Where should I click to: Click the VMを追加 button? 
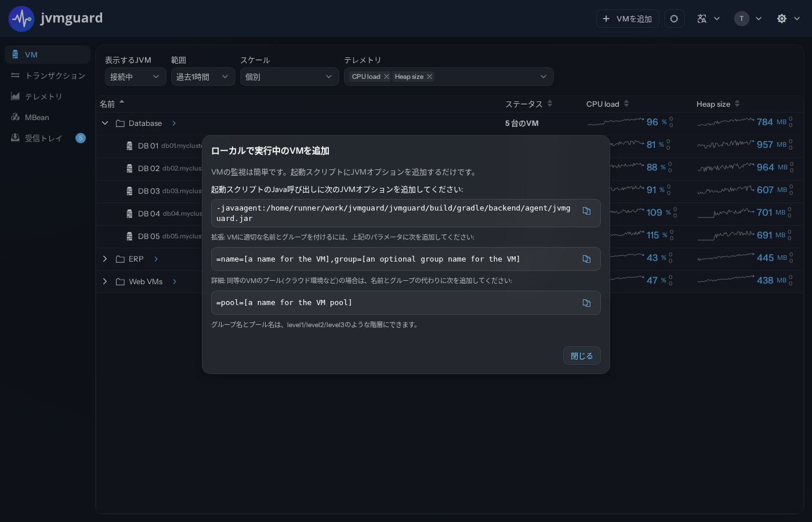[628, 19]
